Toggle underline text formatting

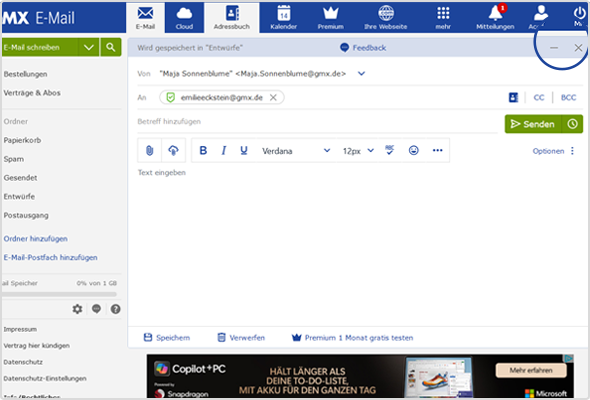click(x=244, y=151)
